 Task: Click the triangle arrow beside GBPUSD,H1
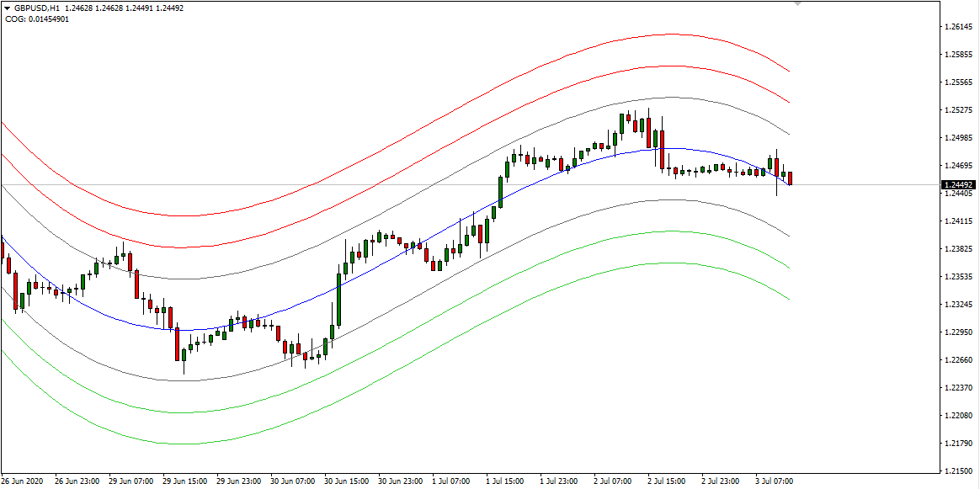coord(7,8)
